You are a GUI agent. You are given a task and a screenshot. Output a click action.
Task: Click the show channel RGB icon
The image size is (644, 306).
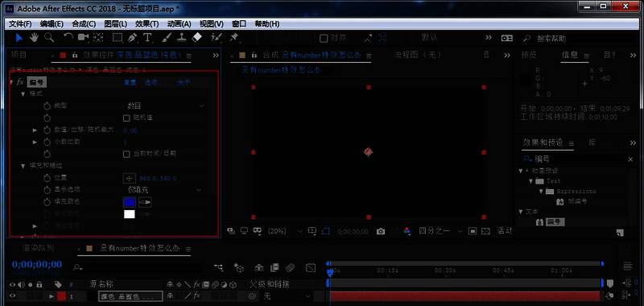(407, 231)
